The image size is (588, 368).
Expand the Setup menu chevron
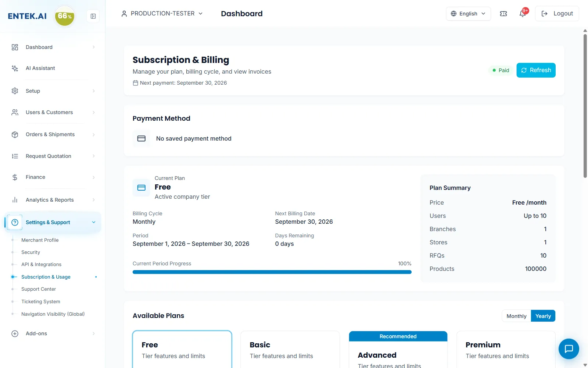pyautogui.click(x=94, y=91)
